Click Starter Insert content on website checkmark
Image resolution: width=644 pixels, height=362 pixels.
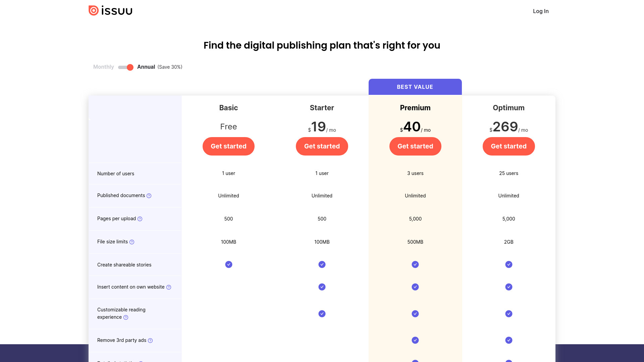[322, 287]
